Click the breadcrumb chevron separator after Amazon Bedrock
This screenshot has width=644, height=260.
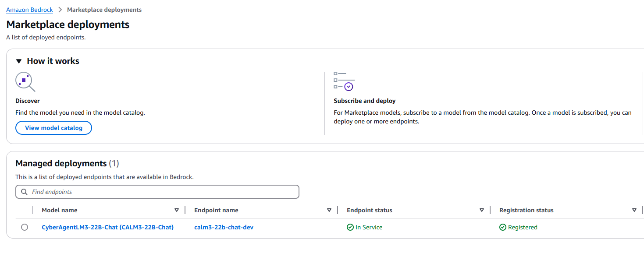[60, 10]
